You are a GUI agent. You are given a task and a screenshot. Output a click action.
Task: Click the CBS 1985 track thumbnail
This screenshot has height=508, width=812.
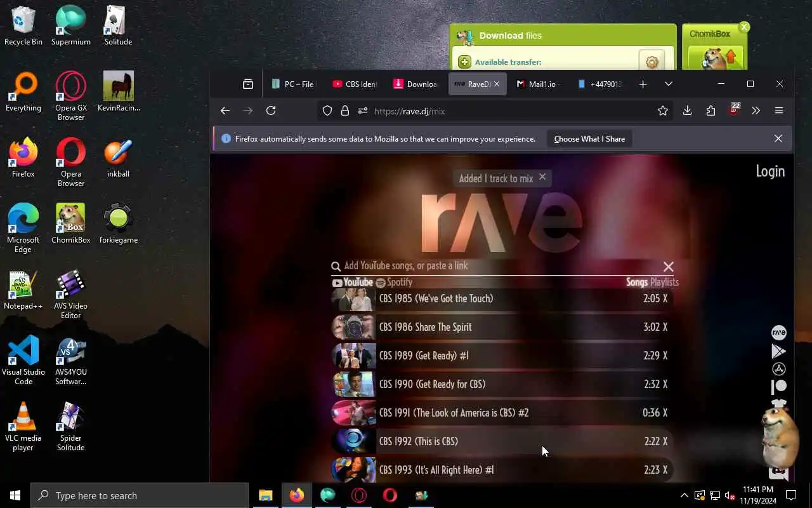pyautogui.click(x=353, y=298)
